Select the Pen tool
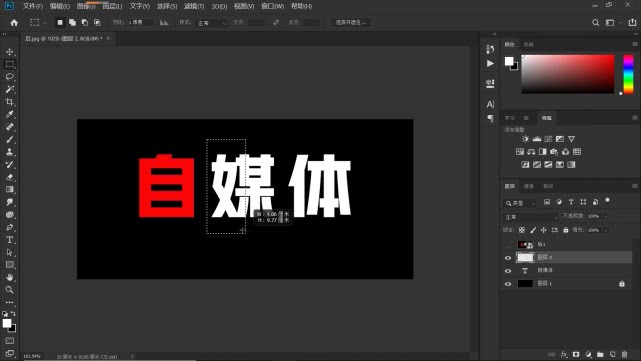 coord(10,227)
